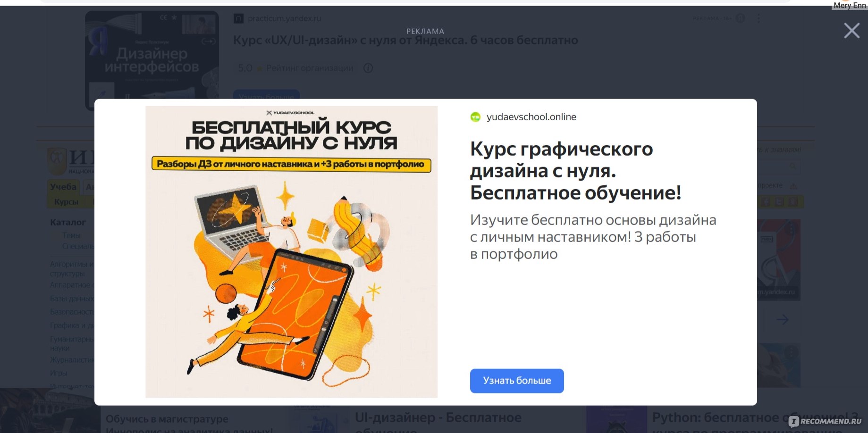868x433 pixels.
Task: Open the three-dot ad options menu
Action: coord(758,18)
